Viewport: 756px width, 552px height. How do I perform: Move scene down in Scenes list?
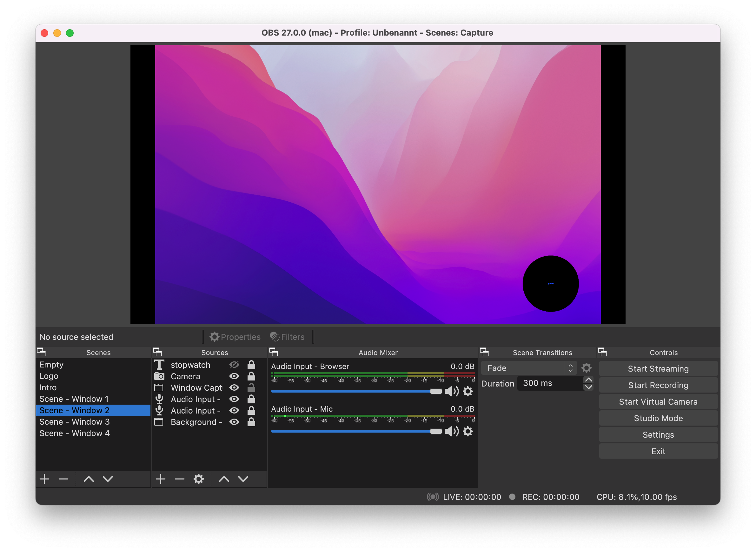point(108,479)
